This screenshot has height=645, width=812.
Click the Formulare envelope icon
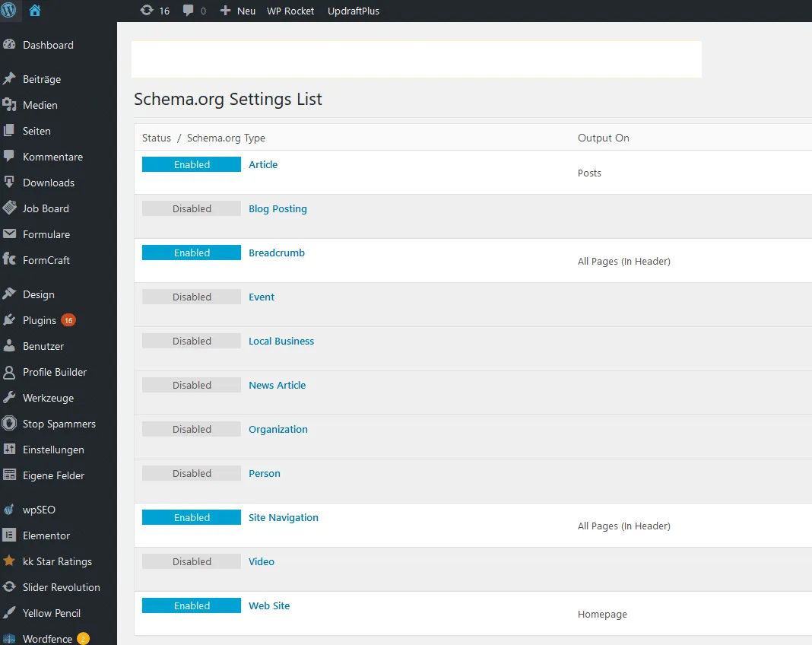click(x=9, y=234)
